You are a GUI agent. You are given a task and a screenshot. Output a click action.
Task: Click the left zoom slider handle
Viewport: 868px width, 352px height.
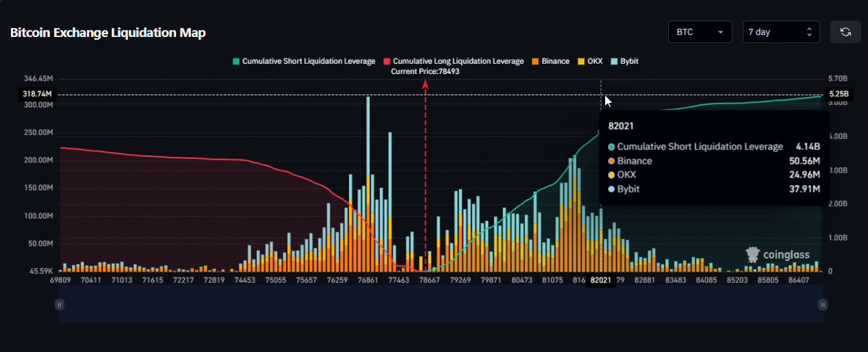[x=59, y=304]
